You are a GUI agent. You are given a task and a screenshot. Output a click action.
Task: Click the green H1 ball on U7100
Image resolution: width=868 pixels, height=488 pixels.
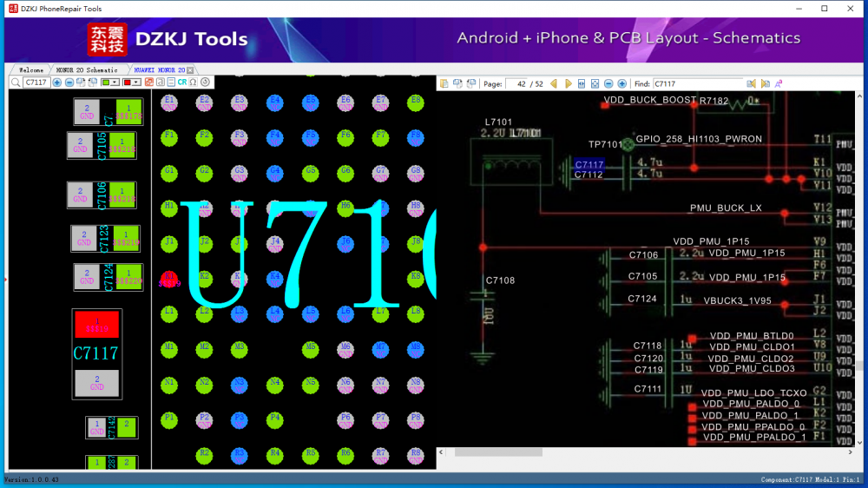tap(169, 208)
